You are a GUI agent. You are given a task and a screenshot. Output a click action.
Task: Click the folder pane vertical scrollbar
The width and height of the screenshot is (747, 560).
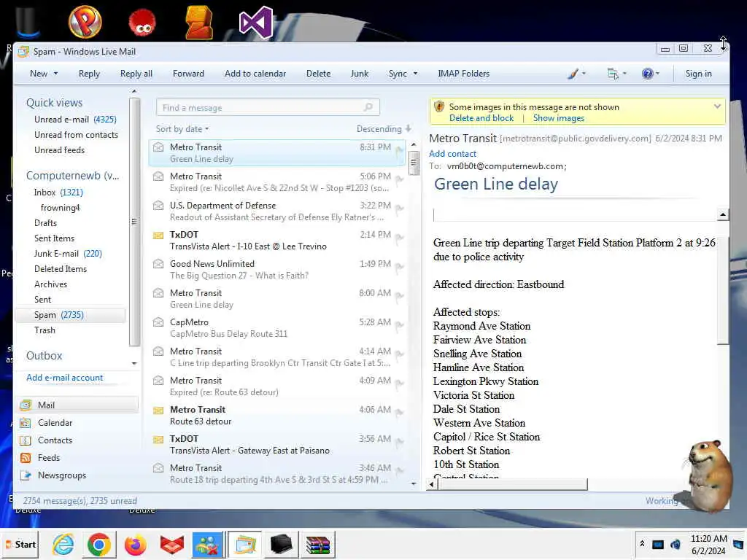coord(134,222)
